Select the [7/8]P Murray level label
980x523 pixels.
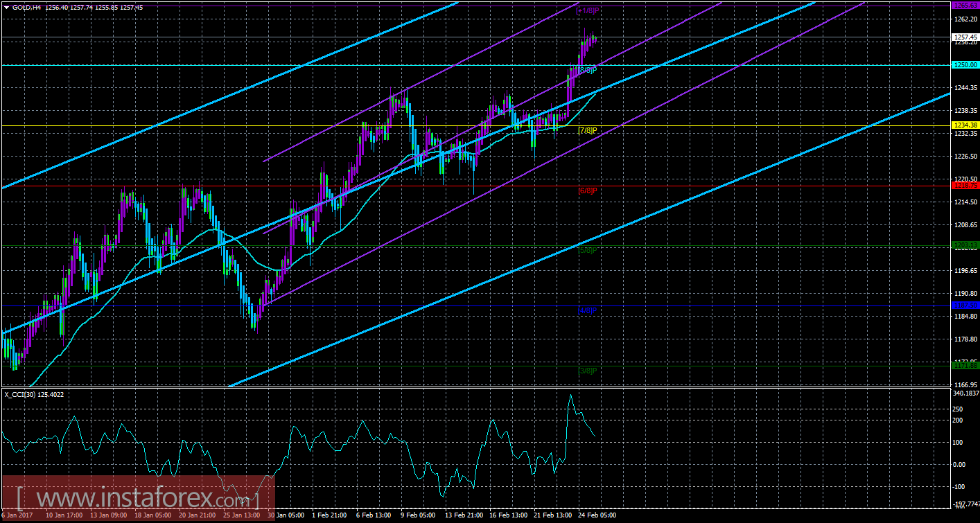click(x=588, y=130)
